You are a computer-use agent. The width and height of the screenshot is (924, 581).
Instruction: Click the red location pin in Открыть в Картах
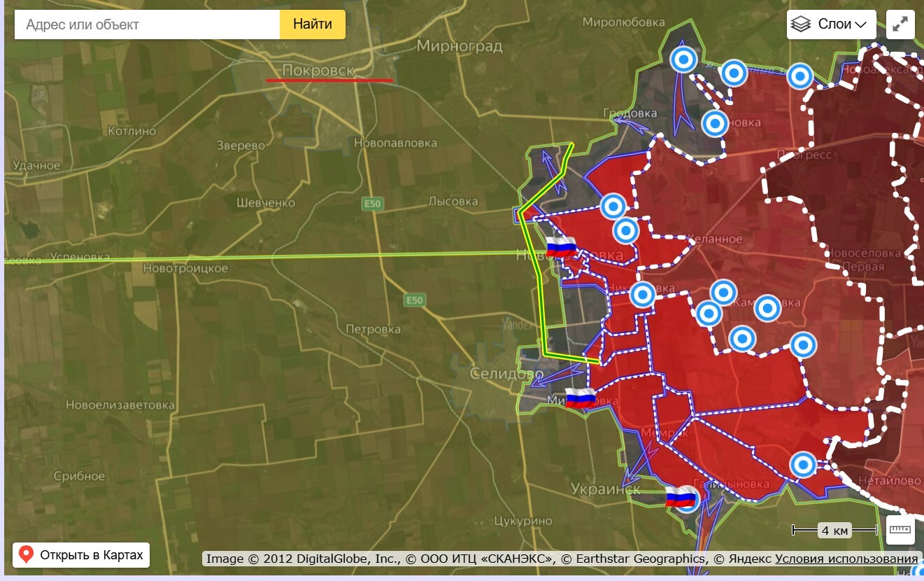pyautogui.click(x=27, y=556)
